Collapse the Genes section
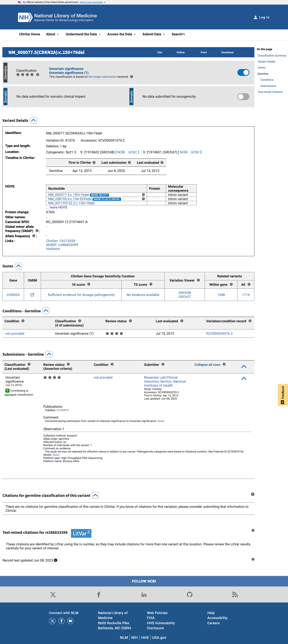Screen dimensions: 288x644 click(18, 266)
